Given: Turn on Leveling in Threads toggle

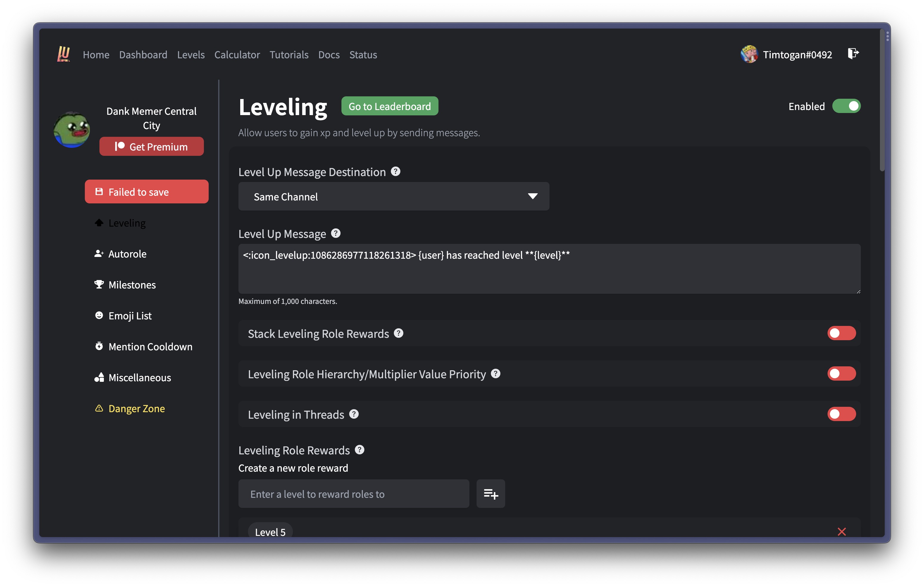Looking at the screenshot, I should (x=841, y=414).
